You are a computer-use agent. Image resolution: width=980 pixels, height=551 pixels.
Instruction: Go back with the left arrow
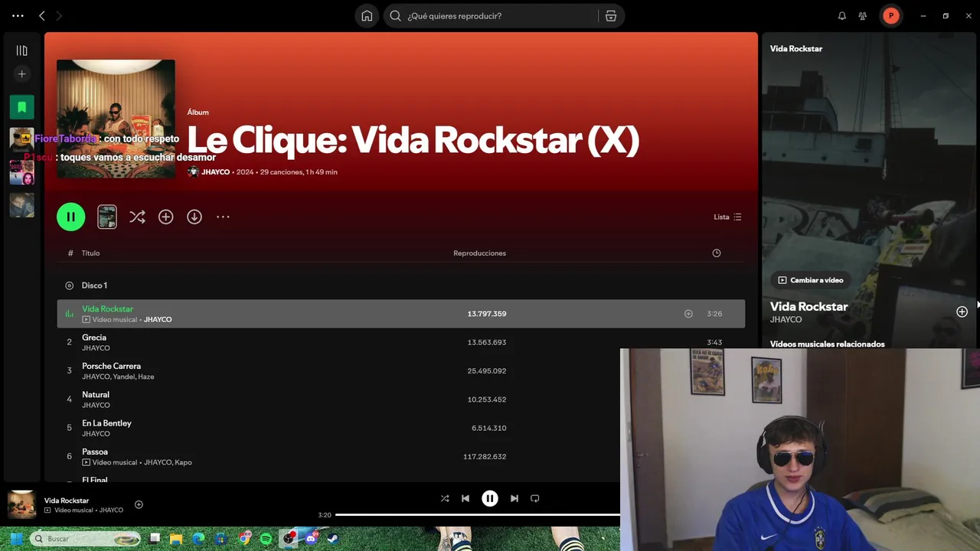(42, 15)
